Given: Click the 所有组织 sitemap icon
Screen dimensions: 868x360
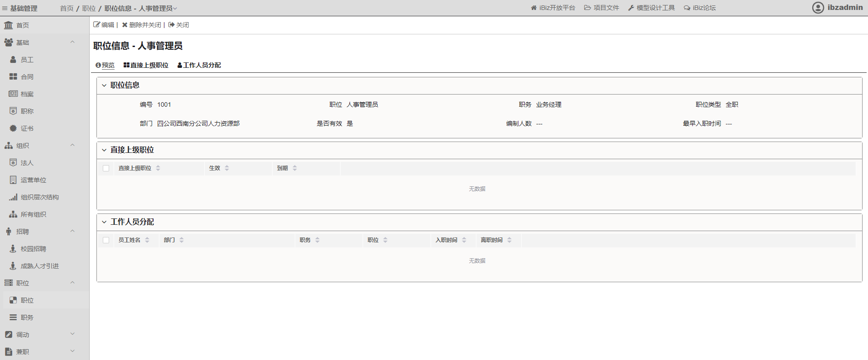Looking at the screenshot, I should pyautogui.click(x=13, y=214).
